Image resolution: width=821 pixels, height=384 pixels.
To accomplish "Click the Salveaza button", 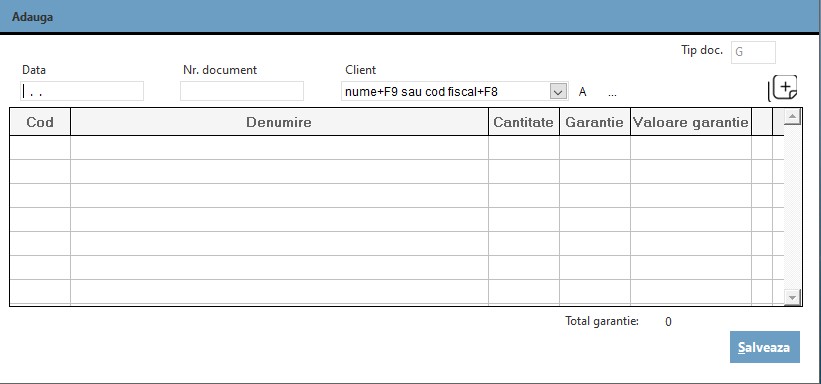I will [x=764, y=347].
